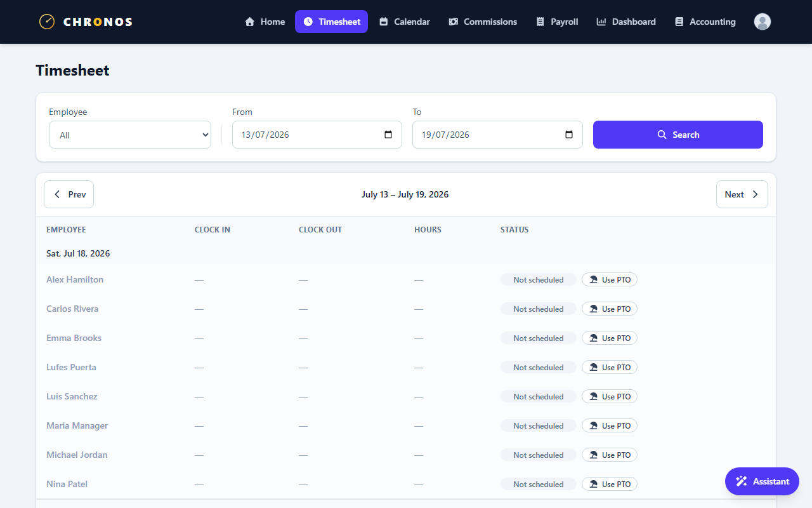Open the Dashboard page
812x508 pixels.
626,22
